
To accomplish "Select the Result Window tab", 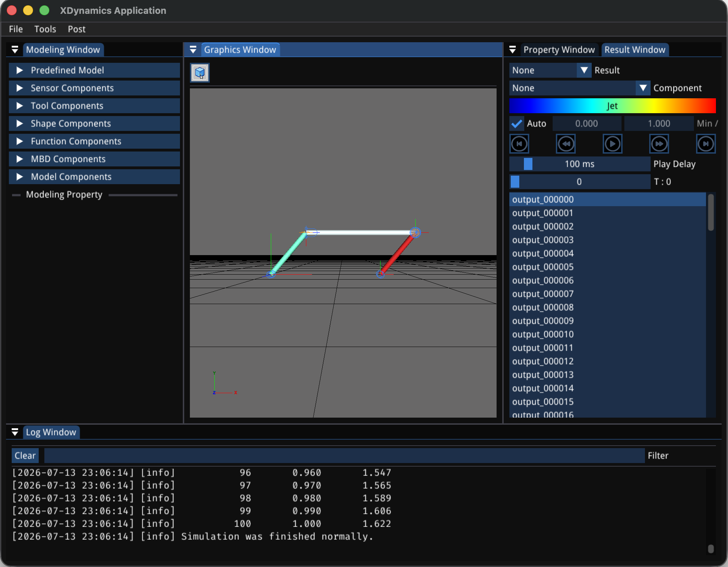I will [x=635, y=50].
